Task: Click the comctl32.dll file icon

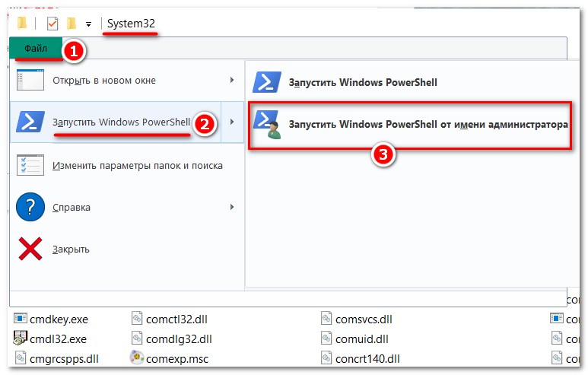Action: coord(137,319)
